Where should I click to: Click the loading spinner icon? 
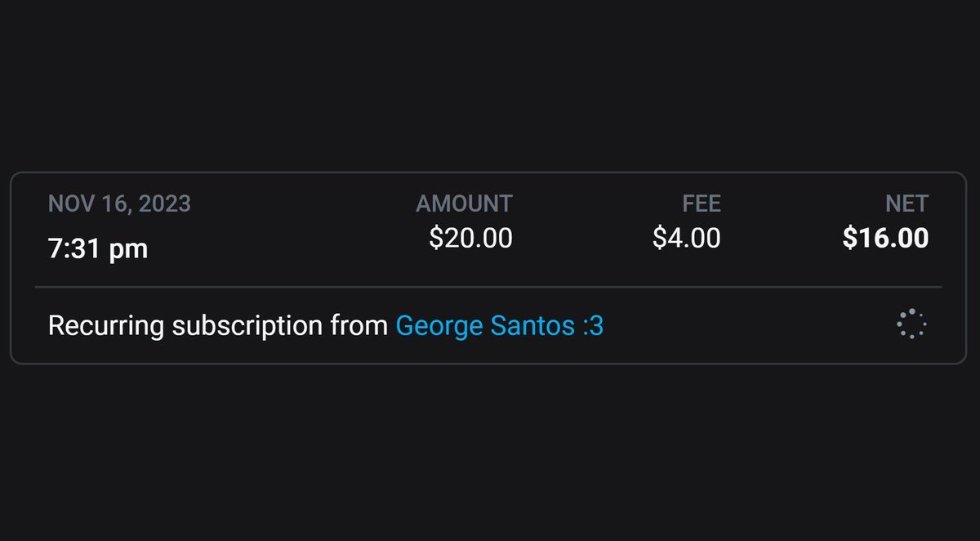tap(911, 324)
